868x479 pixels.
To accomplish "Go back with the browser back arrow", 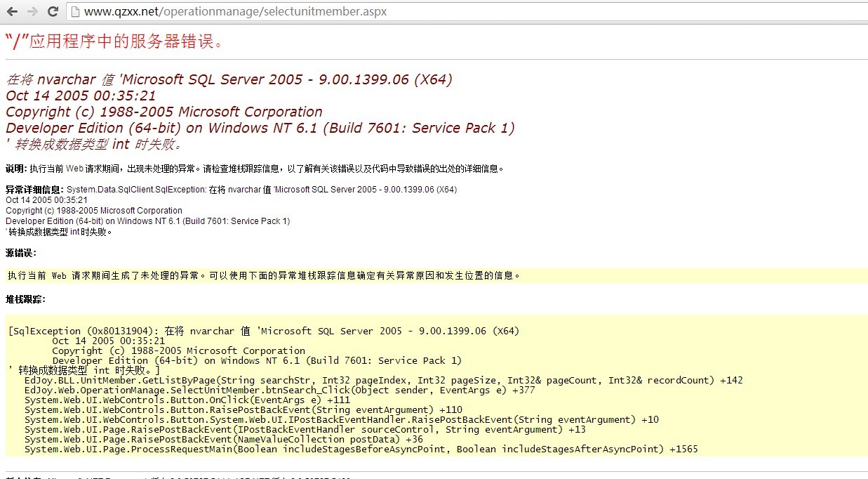I will click(x=12, y=11).
